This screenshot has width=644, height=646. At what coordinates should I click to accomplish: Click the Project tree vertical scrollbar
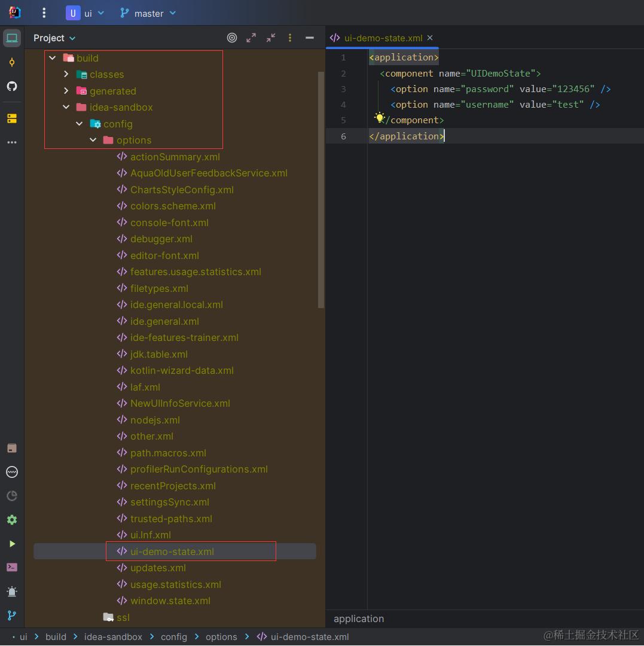(321, 190)
